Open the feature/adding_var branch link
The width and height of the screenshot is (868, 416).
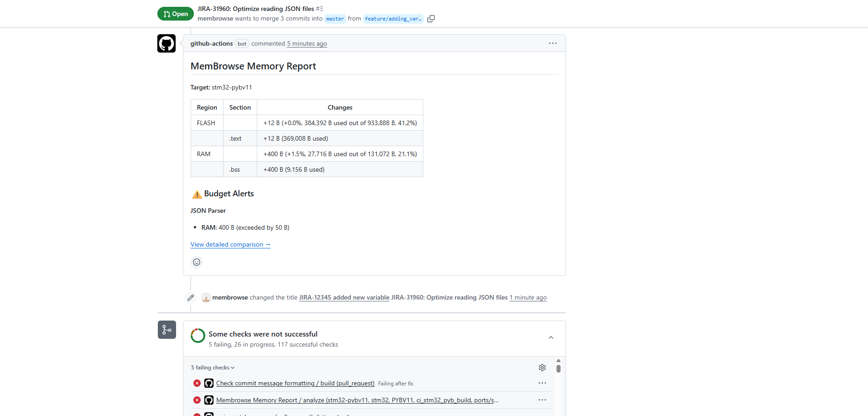[x=393, y=19]
